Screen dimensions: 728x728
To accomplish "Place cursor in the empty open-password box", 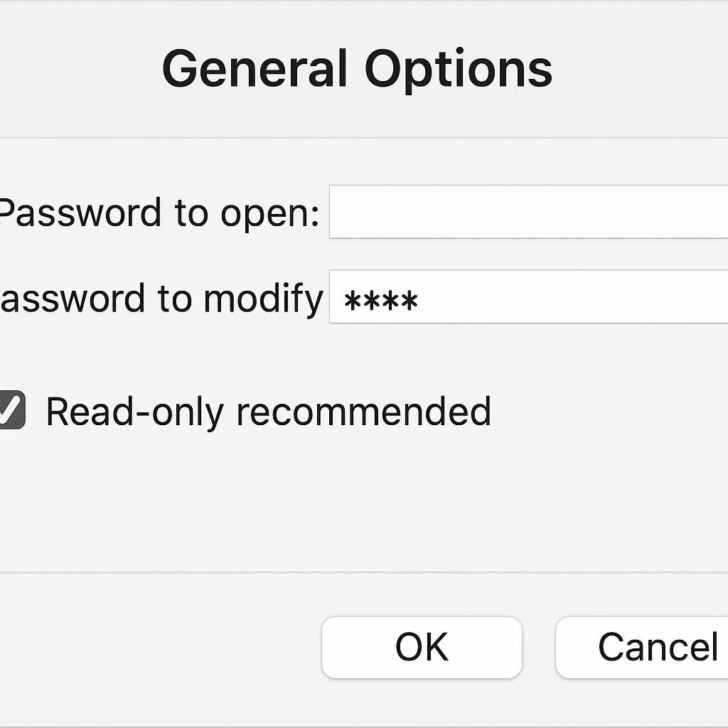I will [x=528, y=212].
